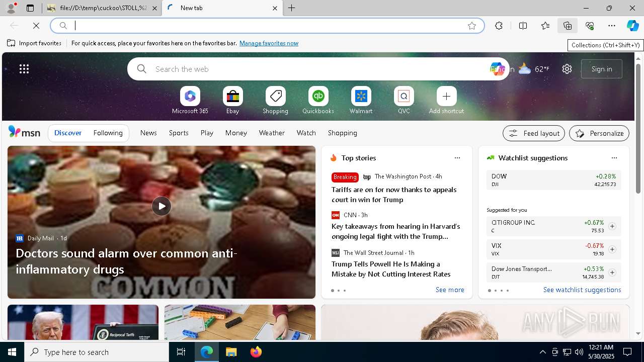Launch Firefox from taskbar

[256, 352]
